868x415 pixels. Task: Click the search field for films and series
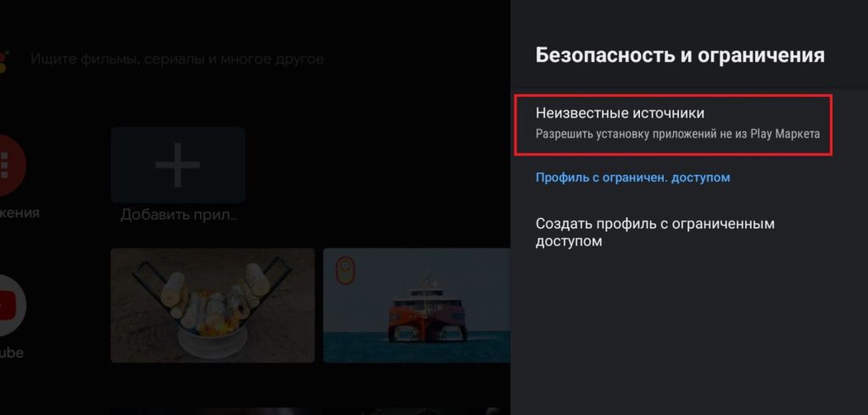[x=176, y=59]
